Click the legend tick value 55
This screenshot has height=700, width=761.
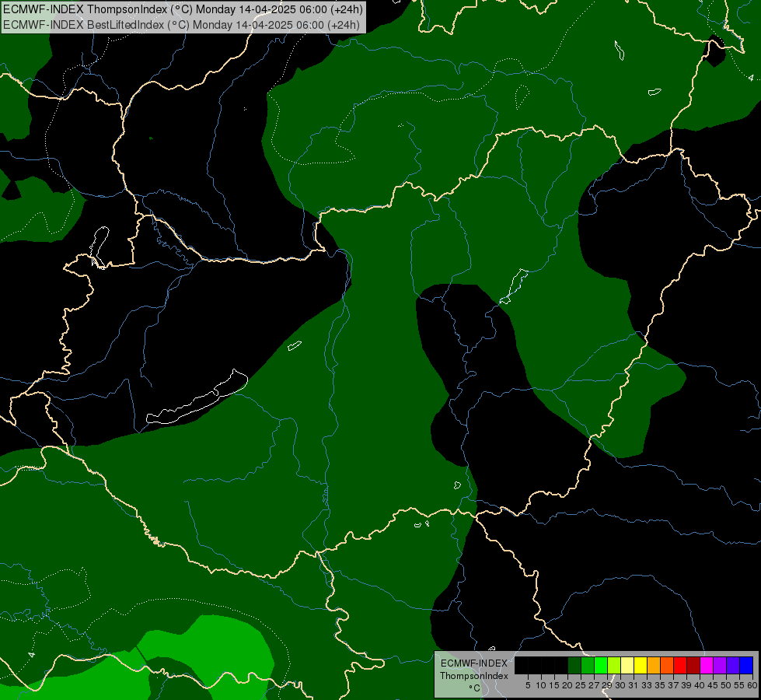pyautogui.click(x=740, y=685)
